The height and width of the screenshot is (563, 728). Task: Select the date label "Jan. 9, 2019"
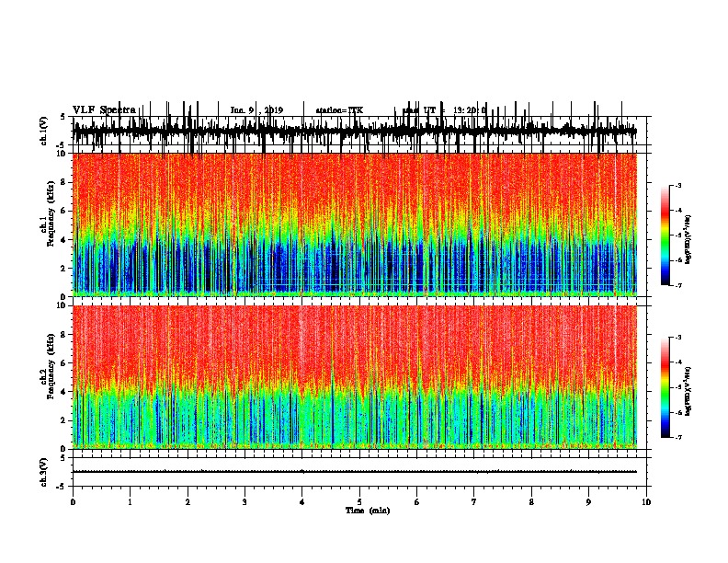click(256, 110)
